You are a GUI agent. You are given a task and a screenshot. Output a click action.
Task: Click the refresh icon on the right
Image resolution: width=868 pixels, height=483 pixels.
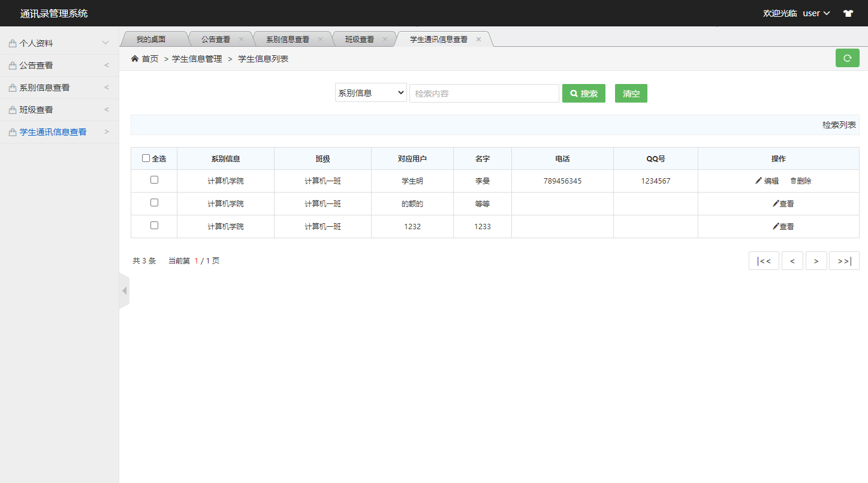(847, 58)
